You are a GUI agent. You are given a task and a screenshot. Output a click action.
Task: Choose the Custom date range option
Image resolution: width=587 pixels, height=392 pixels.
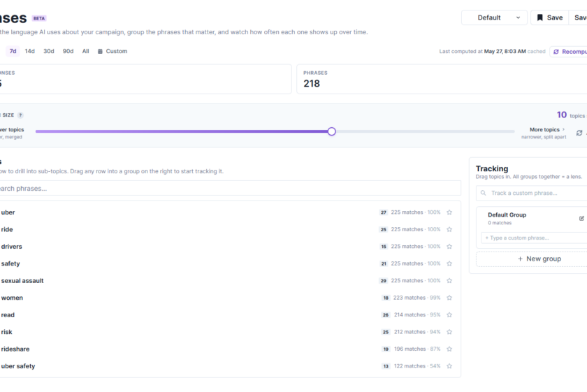point(113,51)
